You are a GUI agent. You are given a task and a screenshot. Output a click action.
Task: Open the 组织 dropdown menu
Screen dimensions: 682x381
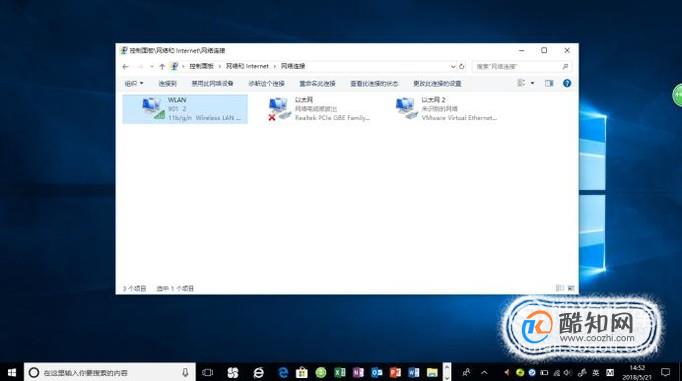coord(134,84)
